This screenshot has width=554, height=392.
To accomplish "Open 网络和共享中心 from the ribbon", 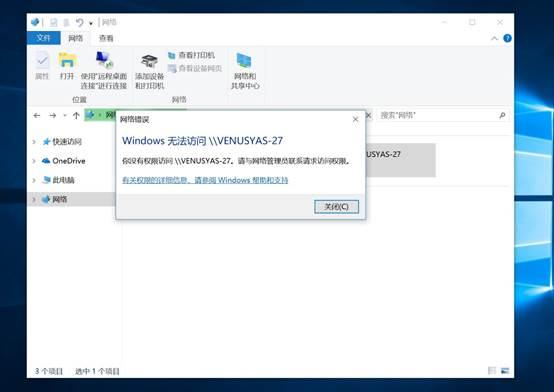I will point(245,70).
